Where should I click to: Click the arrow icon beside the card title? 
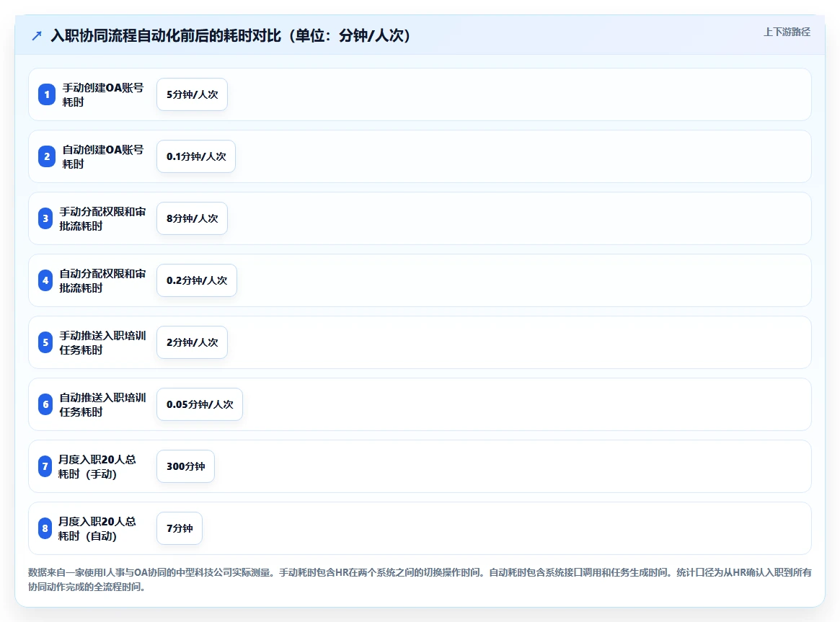click(37, 36)
